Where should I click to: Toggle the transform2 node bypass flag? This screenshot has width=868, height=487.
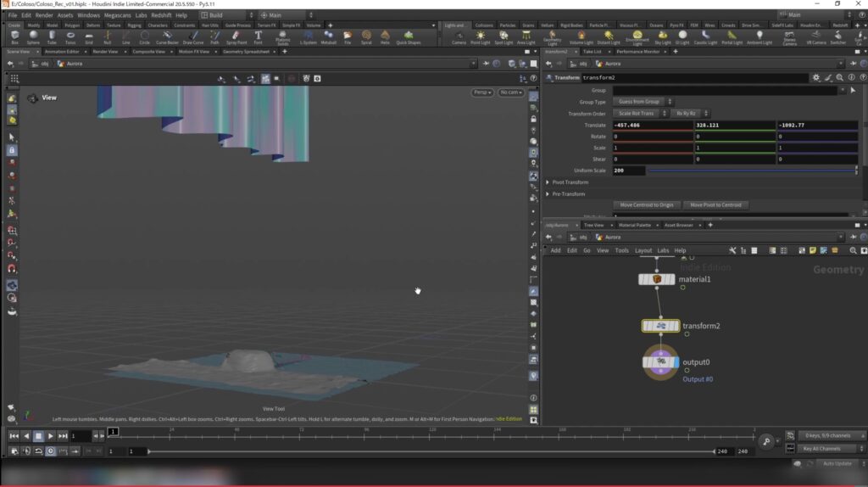(646, 326)
